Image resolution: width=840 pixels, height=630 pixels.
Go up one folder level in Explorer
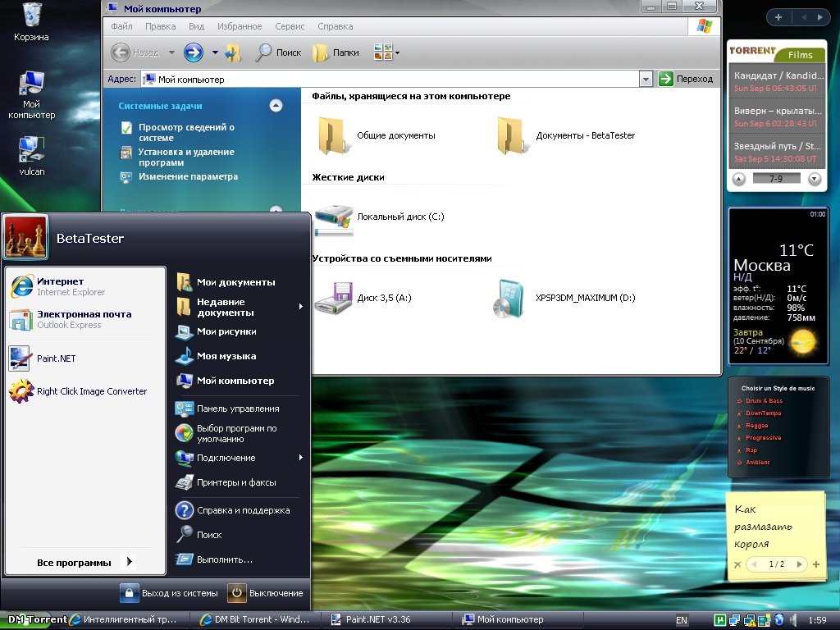point(233,52)
